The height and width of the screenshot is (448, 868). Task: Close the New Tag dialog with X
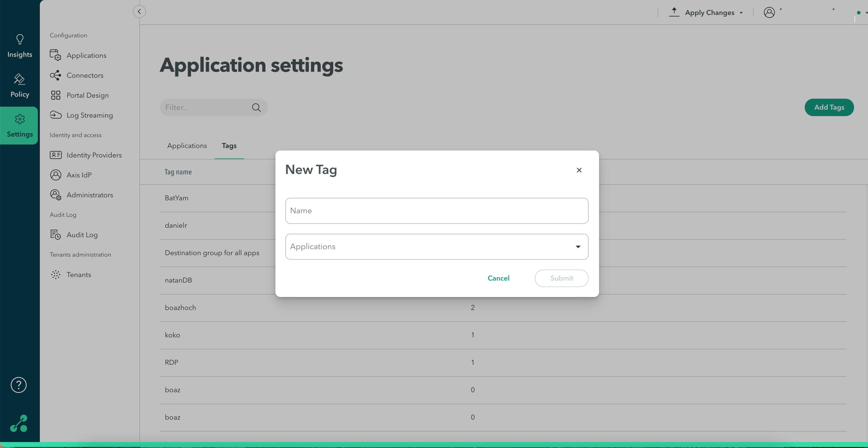579,170
